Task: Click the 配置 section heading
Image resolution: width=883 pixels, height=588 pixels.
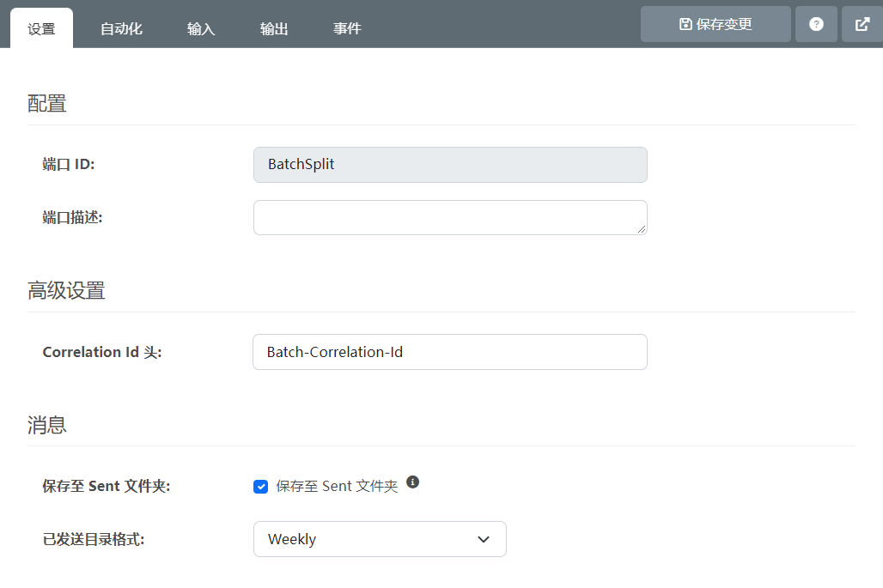Action: pyautogui.click(x=46, y=104)
